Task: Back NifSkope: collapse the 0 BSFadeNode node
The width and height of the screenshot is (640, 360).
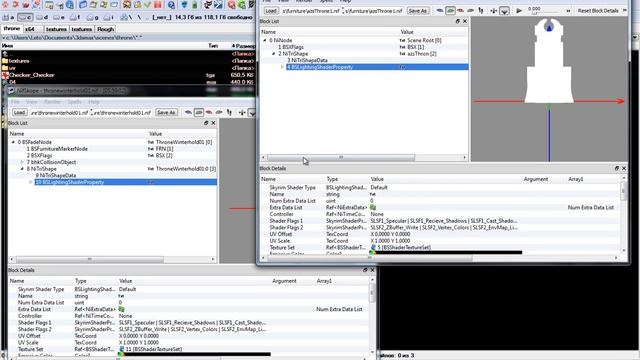Action: [13, 142]
